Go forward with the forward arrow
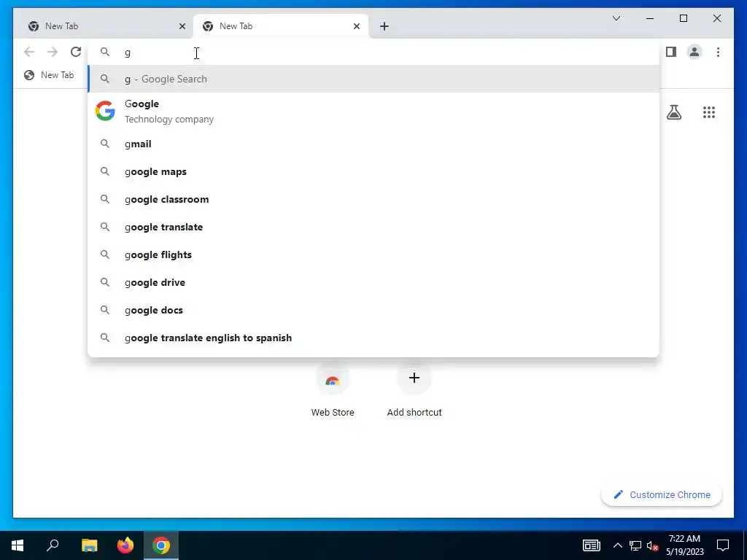 coord(53,52)
